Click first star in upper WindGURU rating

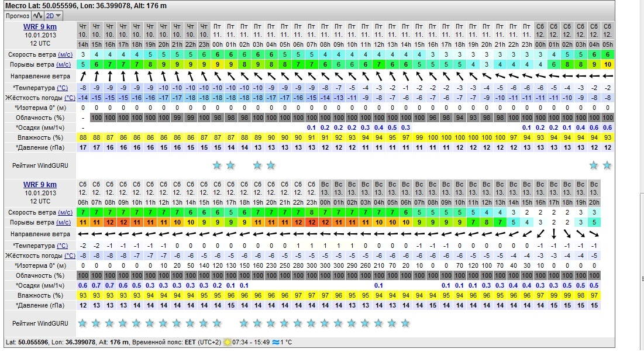[217, 165]
